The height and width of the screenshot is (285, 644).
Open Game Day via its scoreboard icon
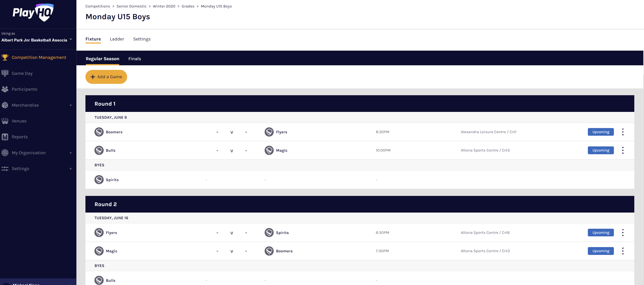5,73
